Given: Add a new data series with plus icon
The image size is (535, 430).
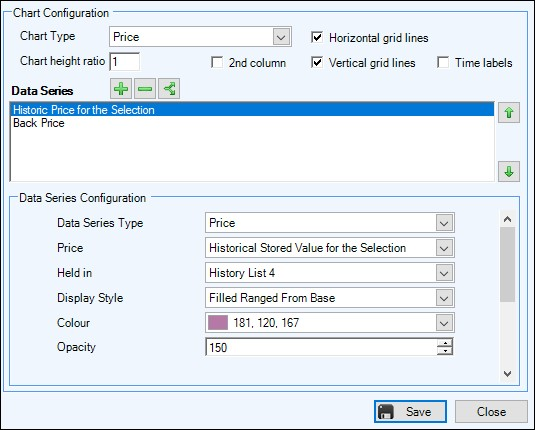Looking at the screenshot, I should pyautogui.click(x=121, y=89).
